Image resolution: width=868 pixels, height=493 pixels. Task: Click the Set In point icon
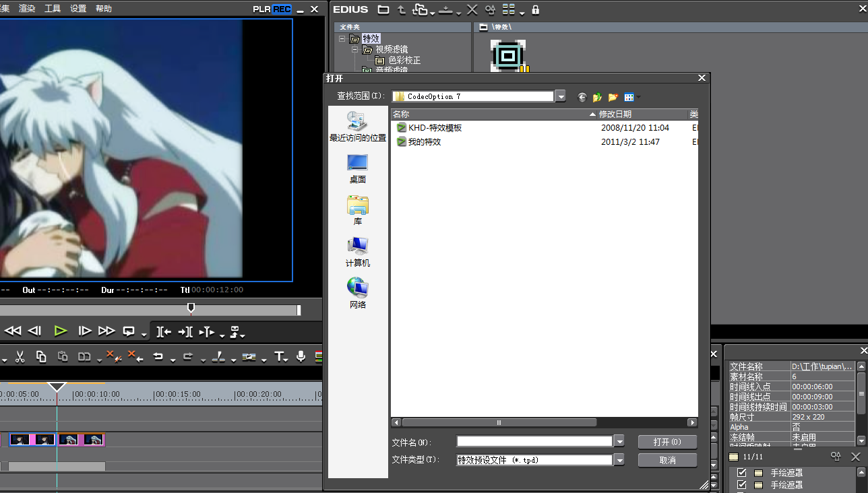[163, 331]
